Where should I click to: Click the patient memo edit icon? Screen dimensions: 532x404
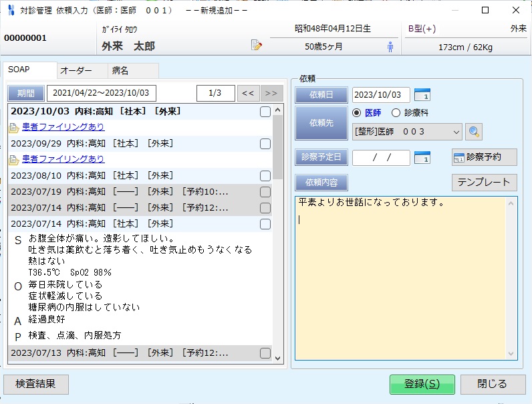256,45
